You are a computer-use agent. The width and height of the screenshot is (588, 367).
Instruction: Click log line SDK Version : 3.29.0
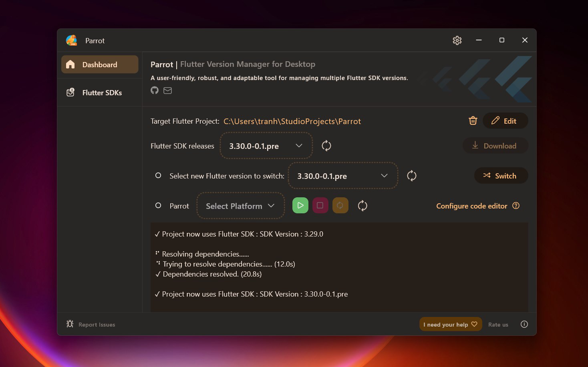pyautogui.click(x=239, y=234)
